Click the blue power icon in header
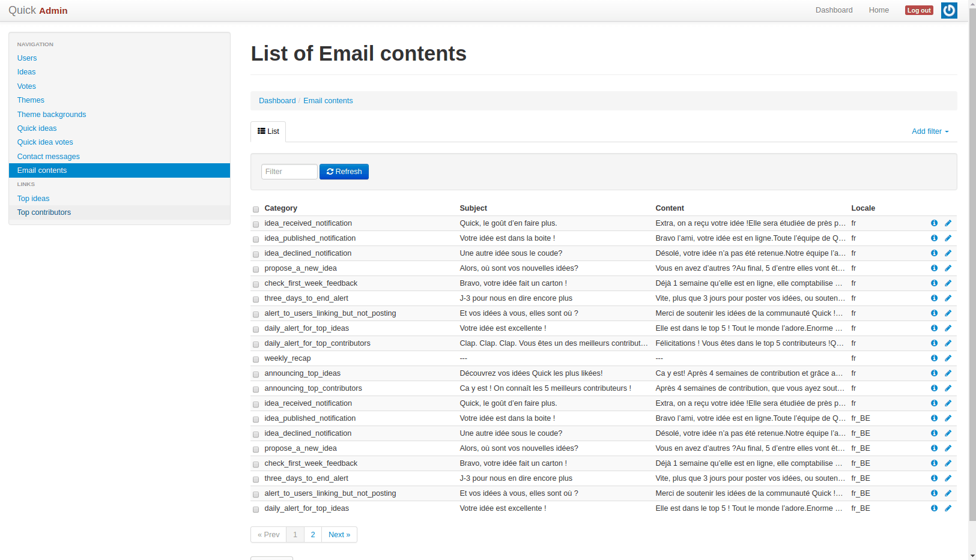The image size is (976, 560). [949, 10]
